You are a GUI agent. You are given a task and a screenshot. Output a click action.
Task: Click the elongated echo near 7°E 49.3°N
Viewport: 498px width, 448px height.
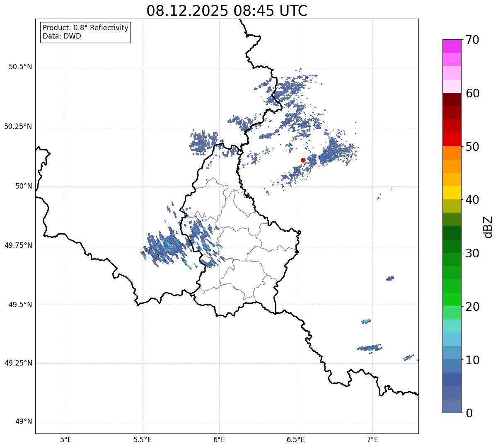point(370,348)
